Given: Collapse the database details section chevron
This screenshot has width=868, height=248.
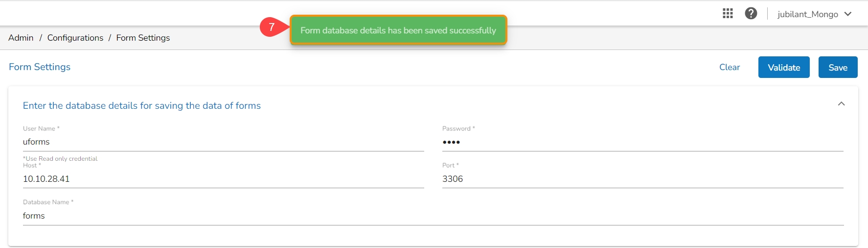Looking at the screenshot, I should 841,104.
